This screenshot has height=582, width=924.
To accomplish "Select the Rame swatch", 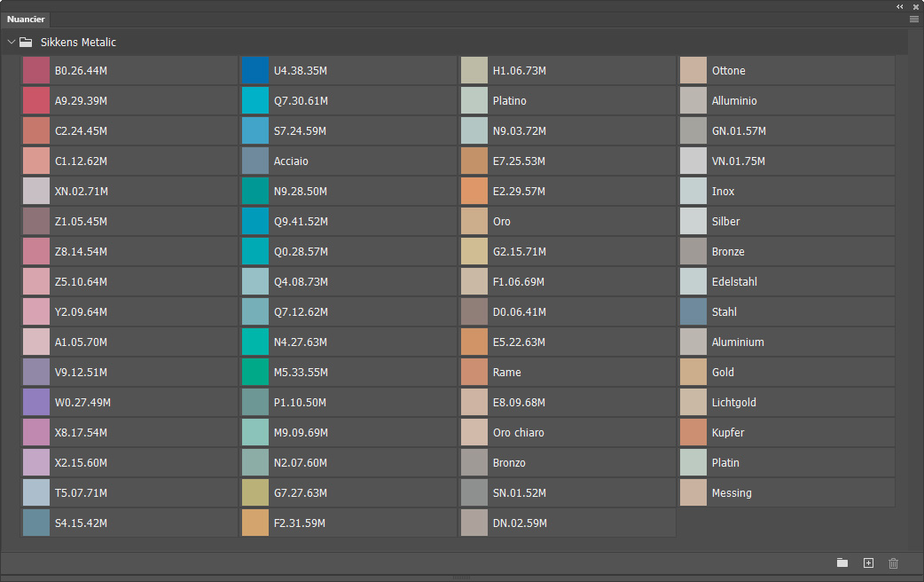I will click(474, 372).
